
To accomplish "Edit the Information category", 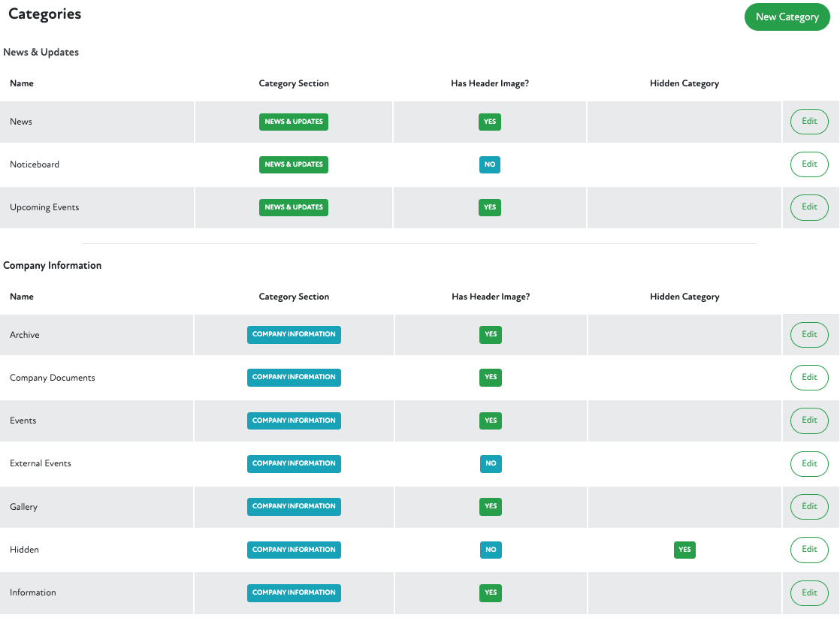I will [x=809, y=592].
